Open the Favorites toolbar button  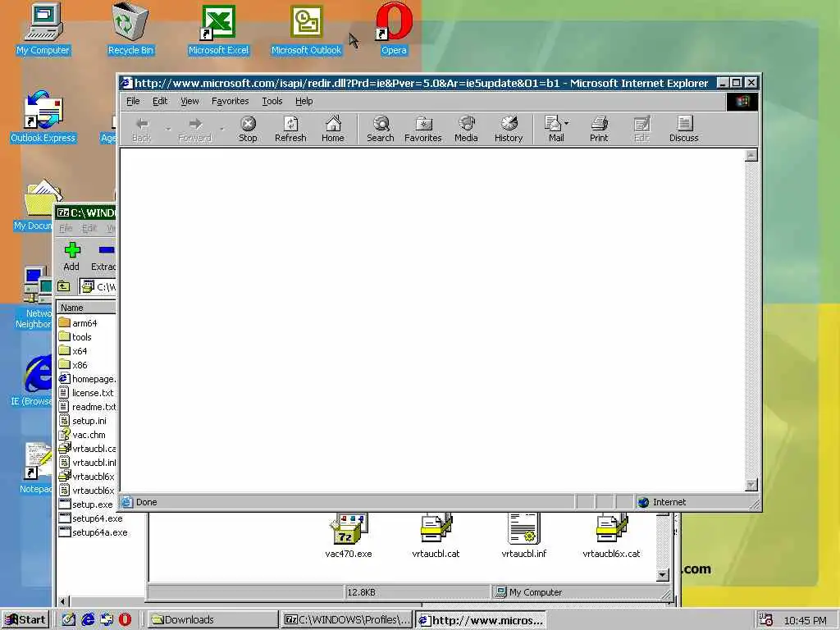423,129
